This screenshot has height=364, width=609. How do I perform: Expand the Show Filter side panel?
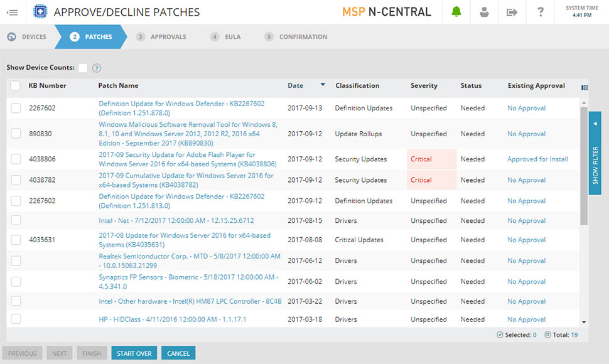tap(595, 153)
